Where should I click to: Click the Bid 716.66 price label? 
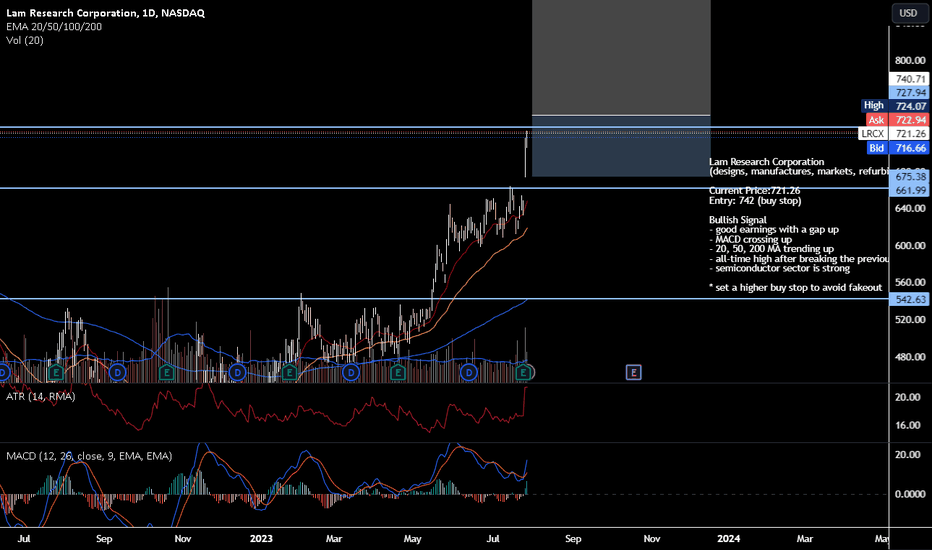(896, 148)
